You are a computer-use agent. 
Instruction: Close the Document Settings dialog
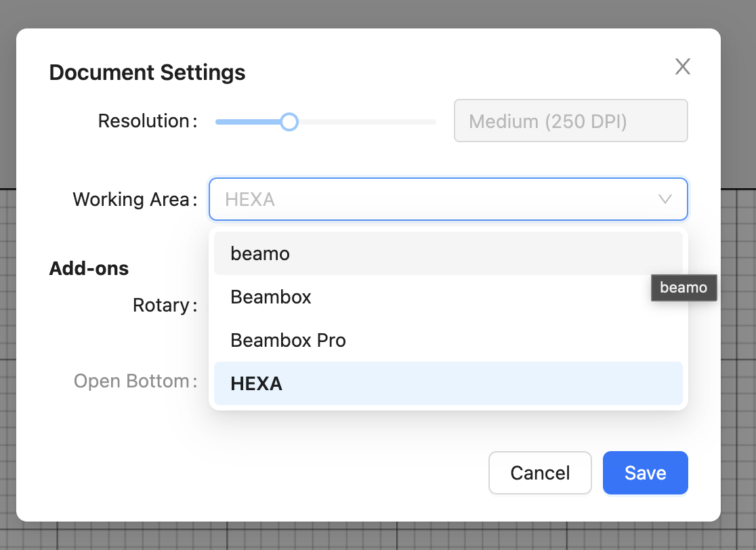[x=682, y=66]
